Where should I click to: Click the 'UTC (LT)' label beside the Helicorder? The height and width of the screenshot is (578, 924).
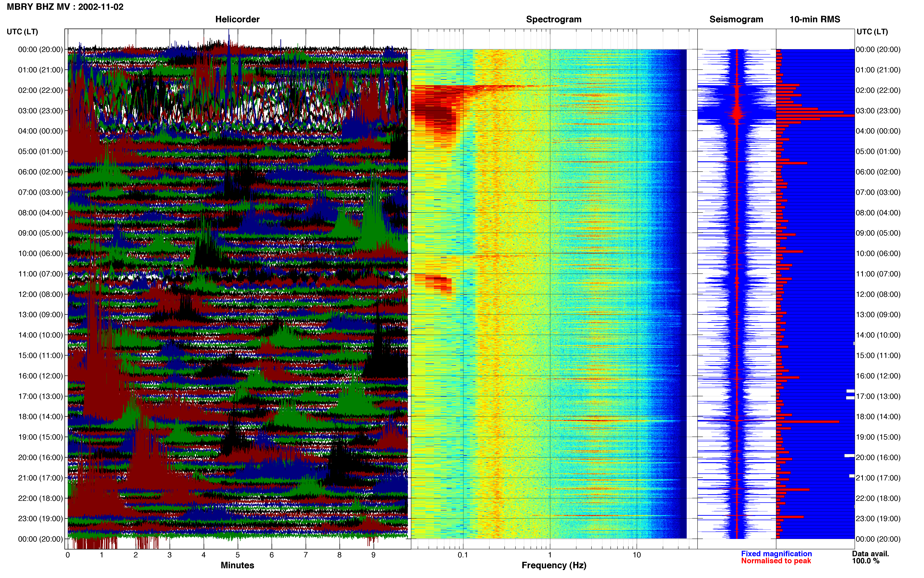(x=22, y=32)
